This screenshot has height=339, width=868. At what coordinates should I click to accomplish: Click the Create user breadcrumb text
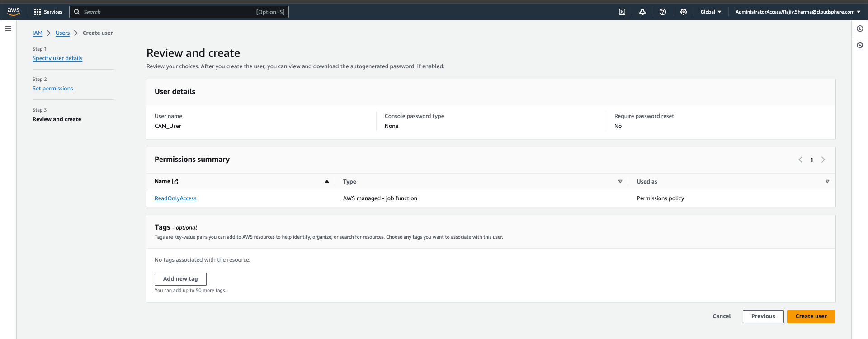pyautogui.click(x=98, y=33)
